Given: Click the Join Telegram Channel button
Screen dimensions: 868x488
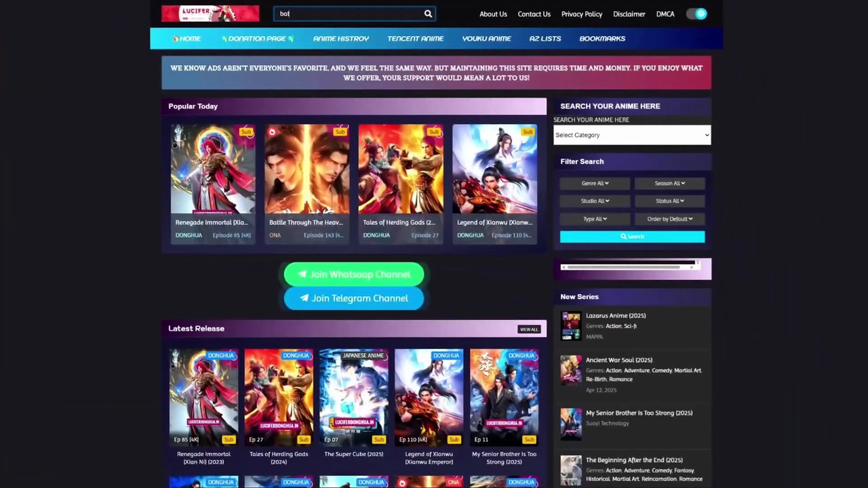Looking at the screenshot, I should (354, 298).
